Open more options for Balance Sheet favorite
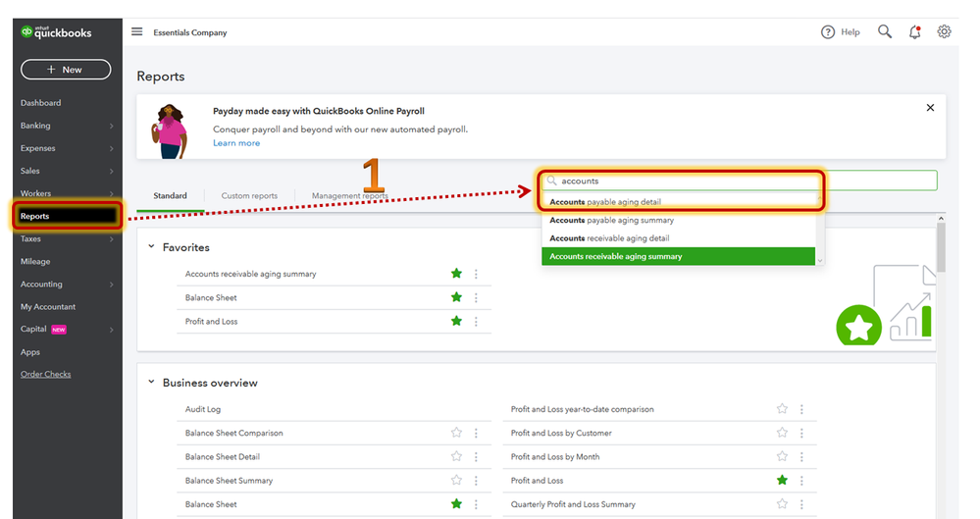 pyautogui.click(x=476, y=298)
